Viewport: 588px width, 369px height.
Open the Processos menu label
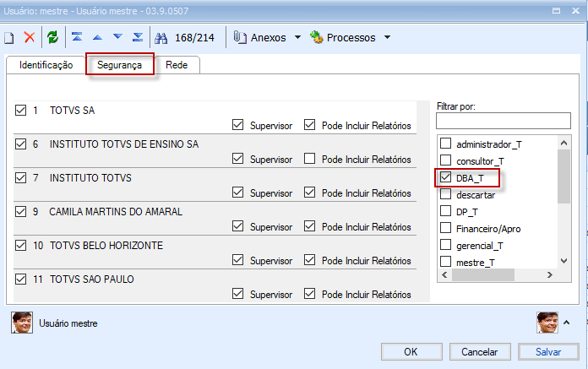click(351, 37)
